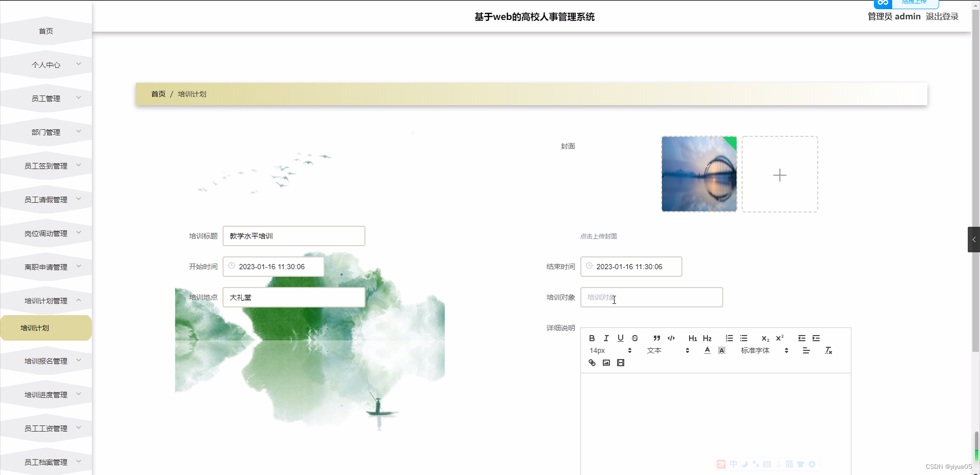Viewport: 980px width, 475px height.
Task: Expand the 培训进度管理 sidebar menu
Action: [46, 395]
